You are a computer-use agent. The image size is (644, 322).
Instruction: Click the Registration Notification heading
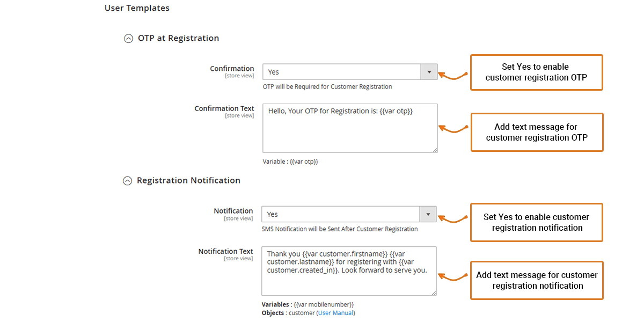(x=188, y=180)
